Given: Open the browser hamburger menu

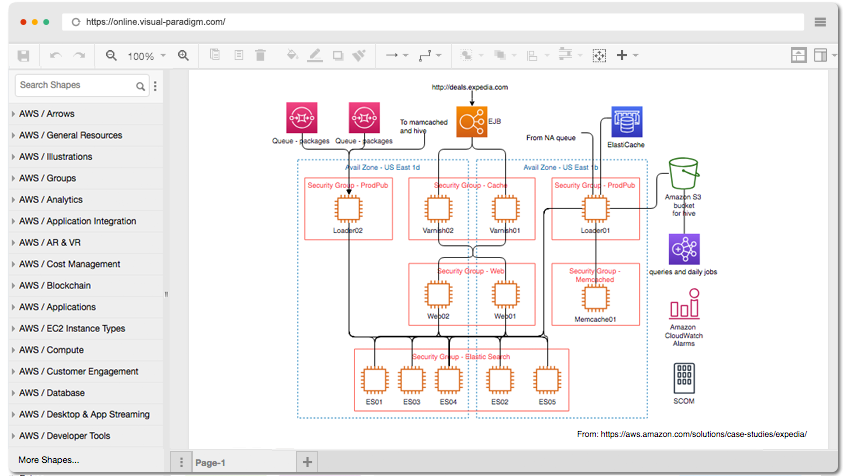Looking at the screenshot, I should (x=820, y=22).
